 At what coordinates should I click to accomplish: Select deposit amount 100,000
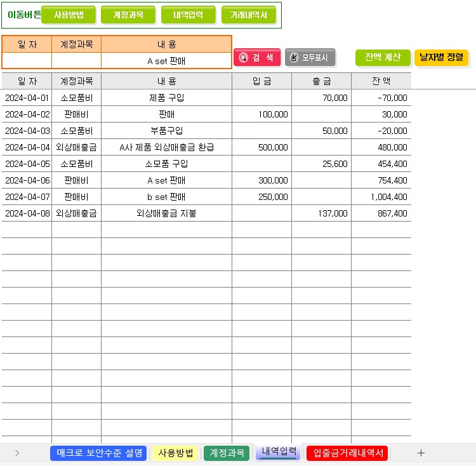pos(261,114)
